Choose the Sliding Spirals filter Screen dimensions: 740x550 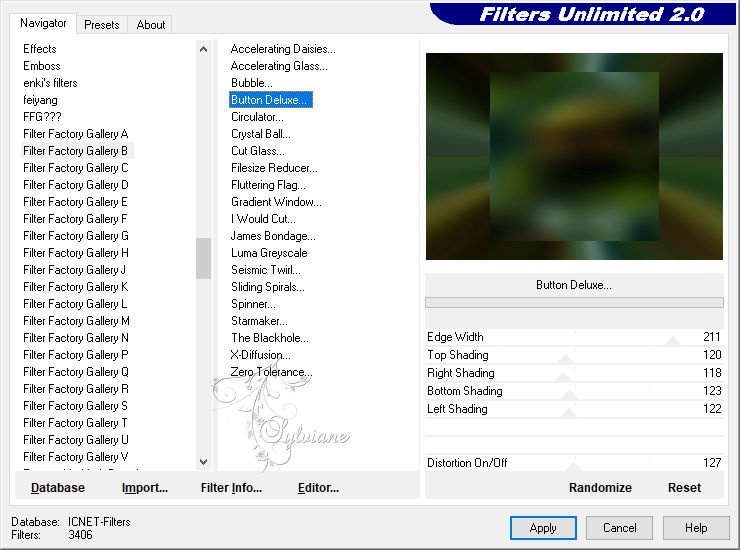(268, 287)
